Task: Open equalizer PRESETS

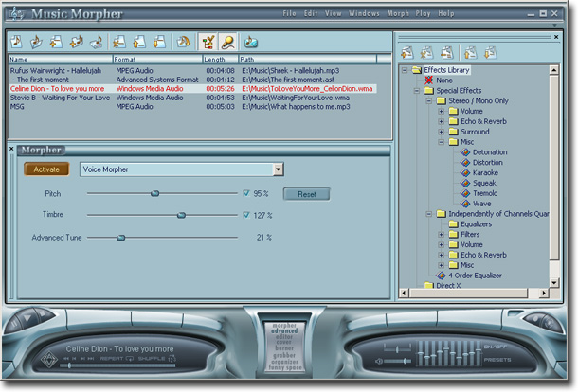Action: coord(497,360)
